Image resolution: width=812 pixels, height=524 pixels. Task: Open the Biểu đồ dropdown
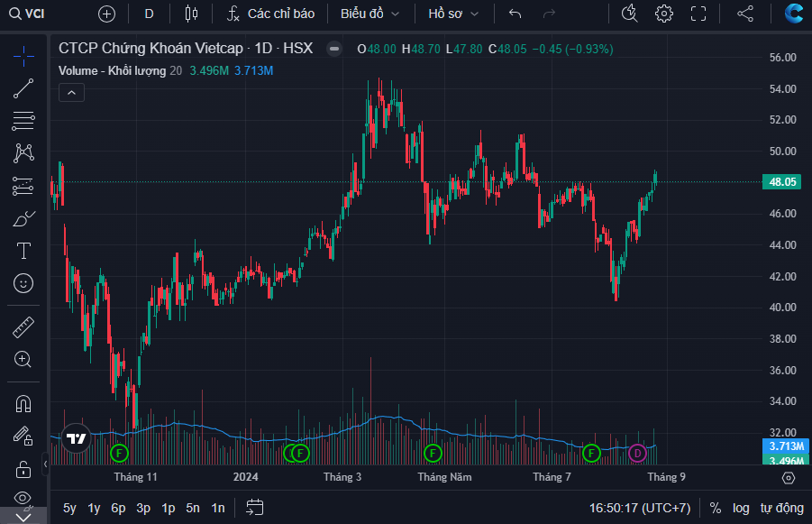tap(370, 14)
